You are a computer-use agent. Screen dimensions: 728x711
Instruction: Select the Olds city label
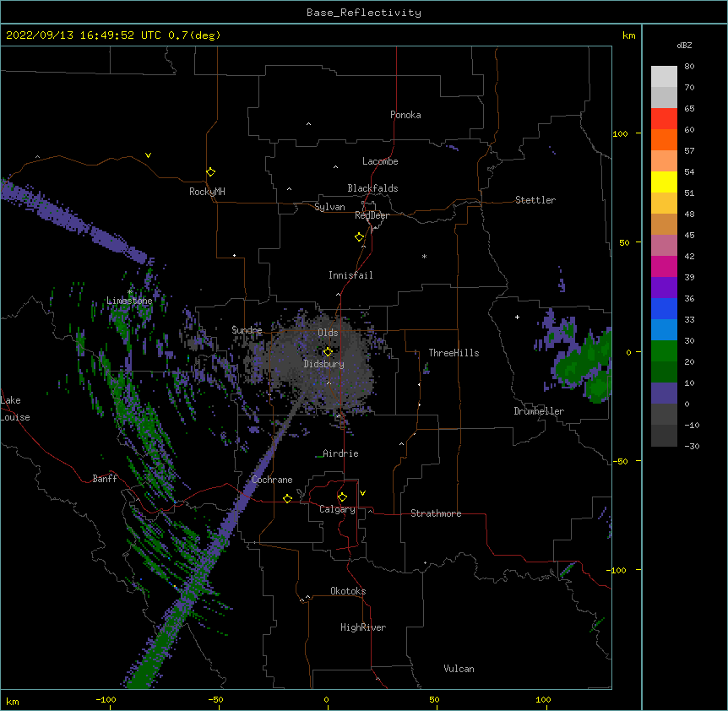(328, 333)
